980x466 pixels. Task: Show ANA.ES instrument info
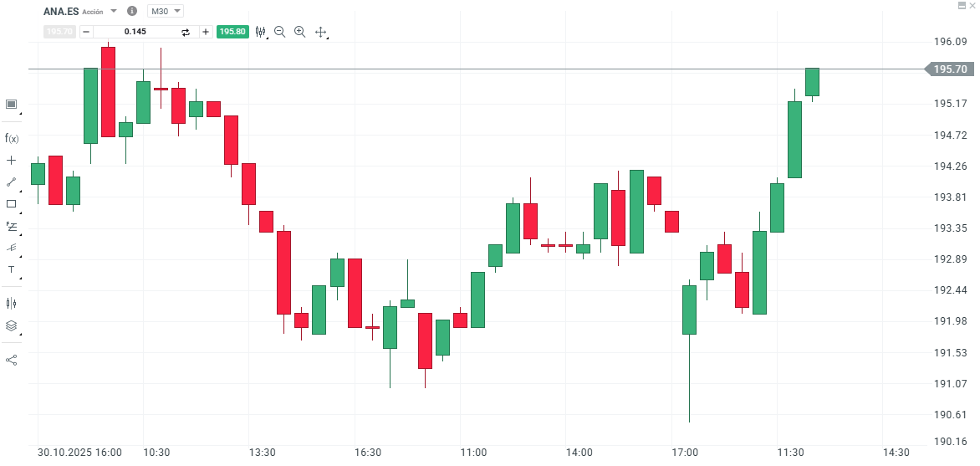point(132,12)
